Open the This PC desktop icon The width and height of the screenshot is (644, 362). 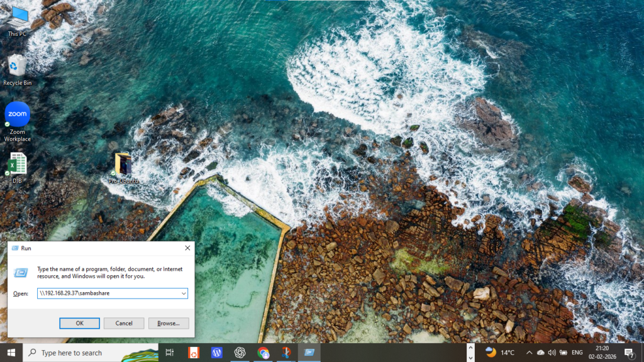tap(17, 22)
